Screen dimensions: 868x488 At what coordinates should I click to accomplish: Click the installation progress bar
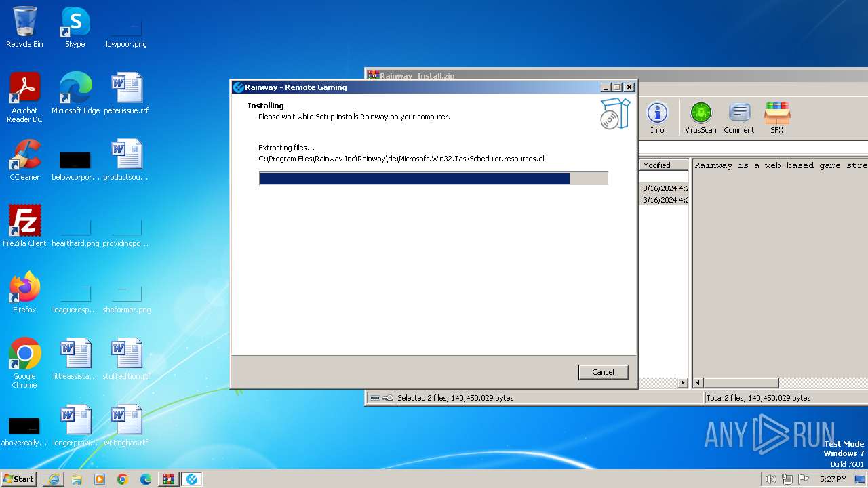coord(433,178)
